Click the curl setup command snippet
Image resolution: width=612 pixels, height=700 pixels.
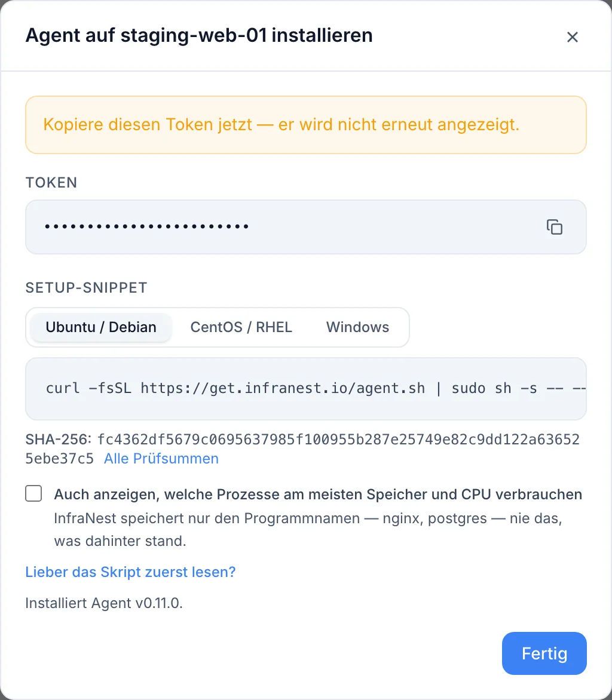[305, 388]
